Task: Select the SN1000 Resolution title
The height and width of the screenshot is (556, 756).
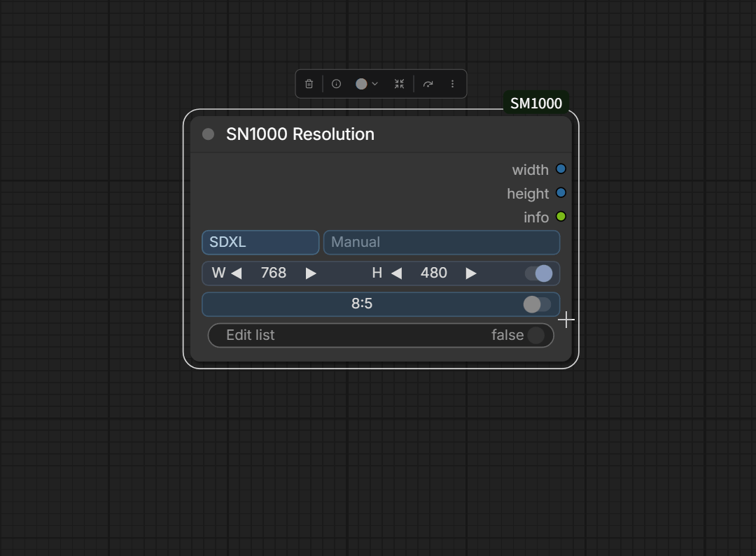Action: [x=300, y=134]
